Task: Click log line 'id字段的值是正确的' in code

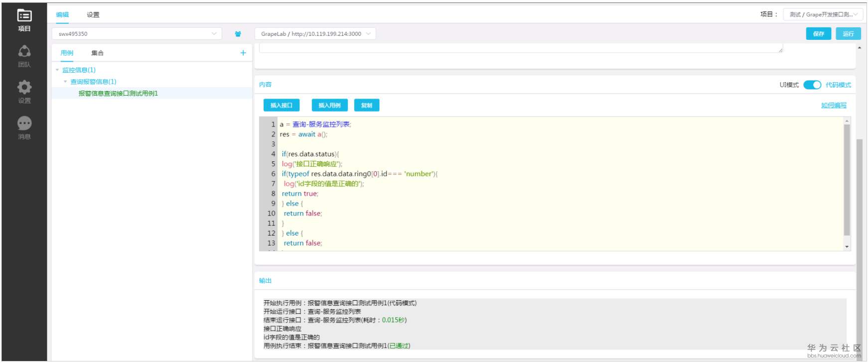Action: click(324, 184)
